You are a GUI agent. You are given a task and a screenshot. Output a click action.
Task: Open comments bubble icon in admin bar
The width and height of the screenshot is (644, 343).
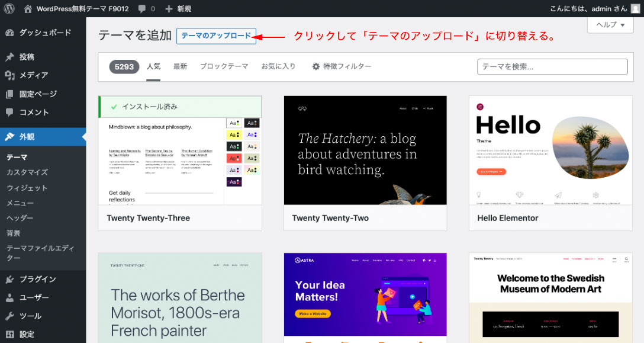point(142,9)
